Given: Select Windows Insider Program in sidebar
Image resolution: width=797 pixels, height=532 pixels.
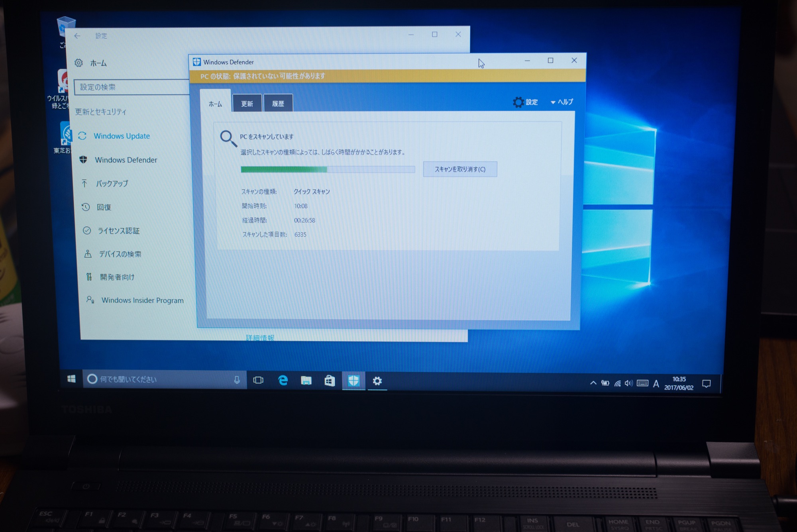Looking at the screenshot, I should click(135, 300).
